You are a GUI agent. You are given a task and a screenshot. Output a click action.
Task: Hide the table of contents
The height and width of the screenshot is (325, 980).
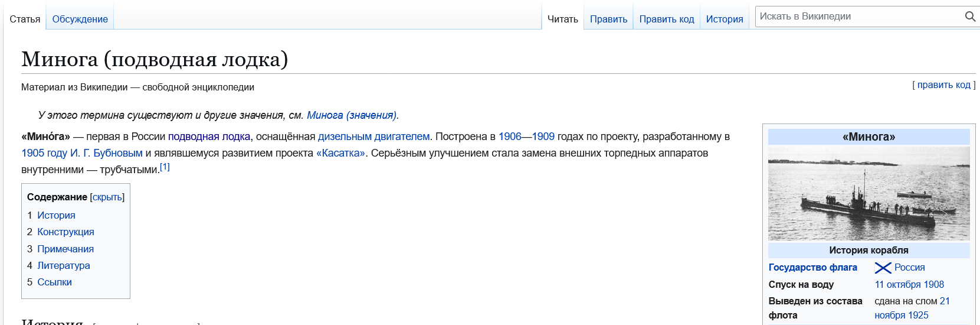point(107,197)
